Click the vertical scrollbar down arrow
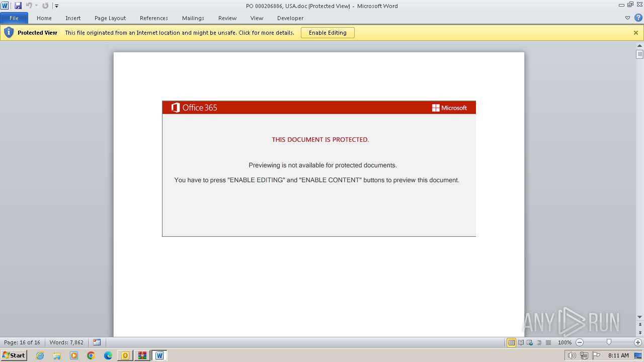Image resolution: width=644 pixels, height=362 pixels. coord(639,317)
